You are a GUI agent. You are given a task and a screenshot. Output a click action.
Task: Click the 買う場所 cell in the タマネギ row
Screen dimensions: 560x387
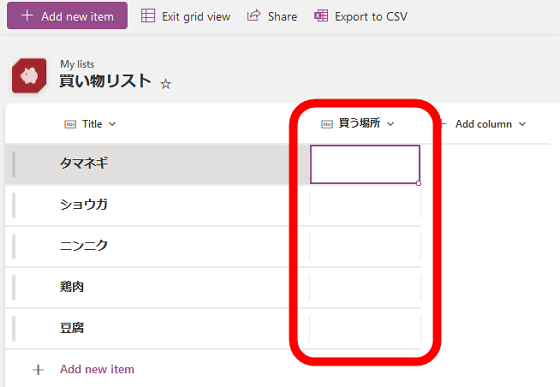(x=365, y=164)
